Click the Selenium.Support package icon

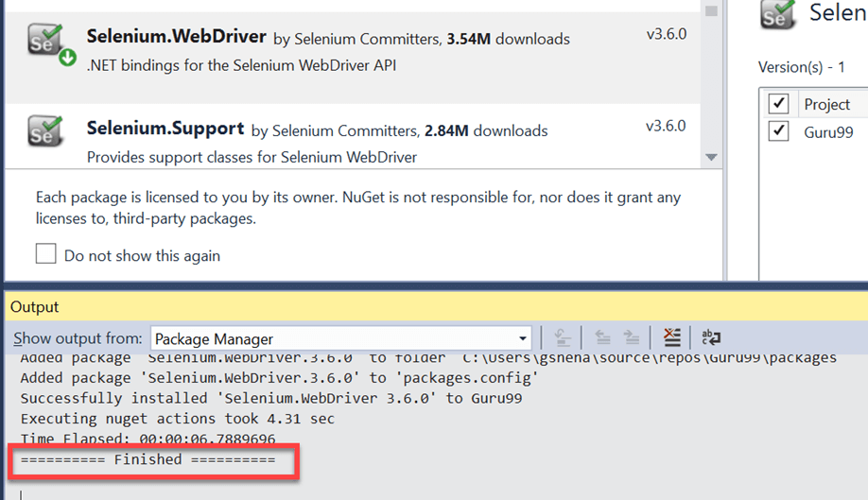(x=47, y=132)
